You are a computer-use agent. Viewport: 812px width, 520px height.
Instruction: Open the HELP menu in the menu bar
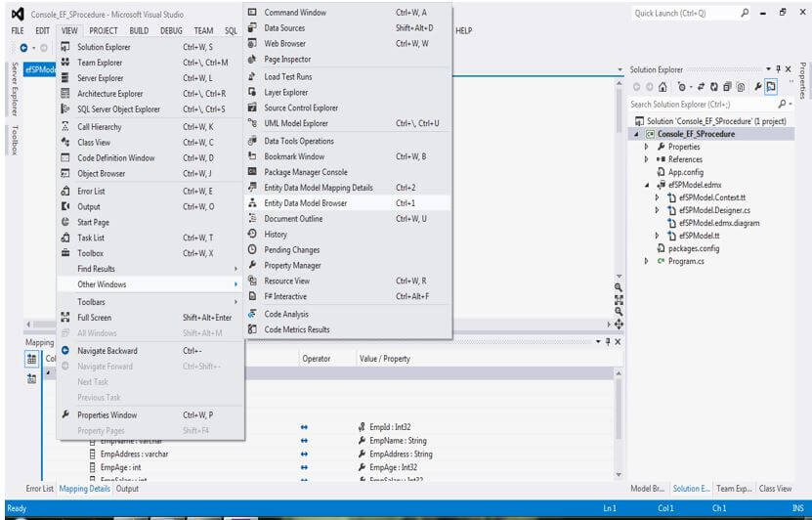pos(463,30)
